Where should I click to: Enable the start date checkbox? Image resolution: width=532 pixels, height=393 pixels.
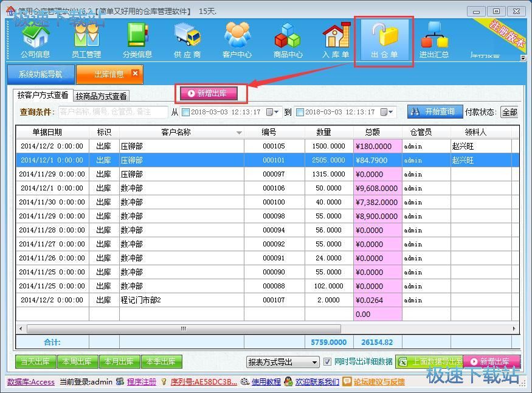[x=186, y=113]
